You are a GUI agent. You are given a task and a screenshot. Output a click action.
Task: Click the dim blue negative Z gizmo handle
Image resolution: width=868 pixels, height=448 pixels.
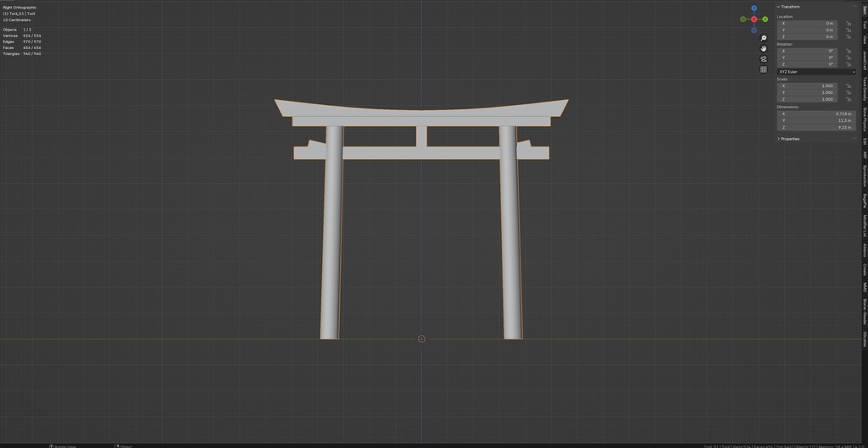coord(754,30)
